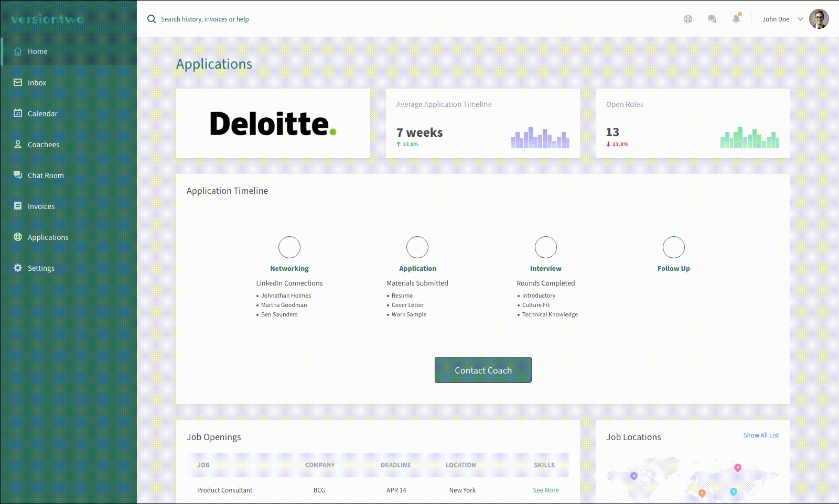The image size is (839, 504).
Task: Click the purple Average Application Timeline chart
Action: tap(540, 137)
